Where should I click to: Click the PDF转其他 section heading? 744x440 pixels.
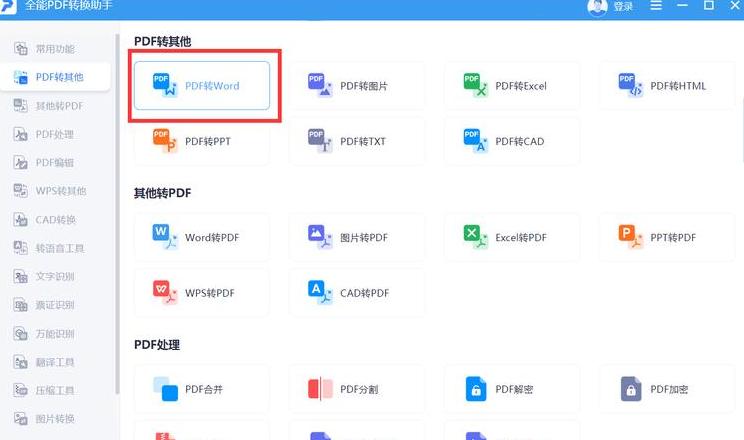(163, 41)
